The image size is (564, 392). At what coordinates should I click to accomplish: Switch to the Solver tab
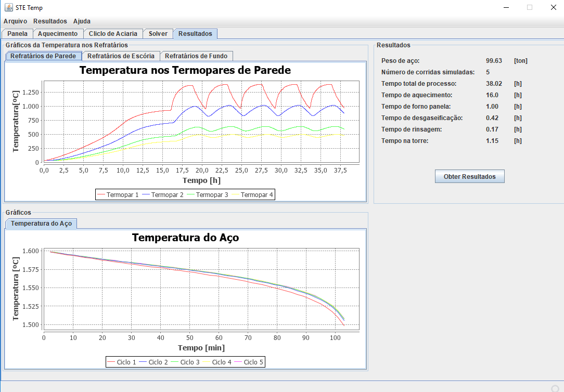pyautogui.click(x=158, y=34)
